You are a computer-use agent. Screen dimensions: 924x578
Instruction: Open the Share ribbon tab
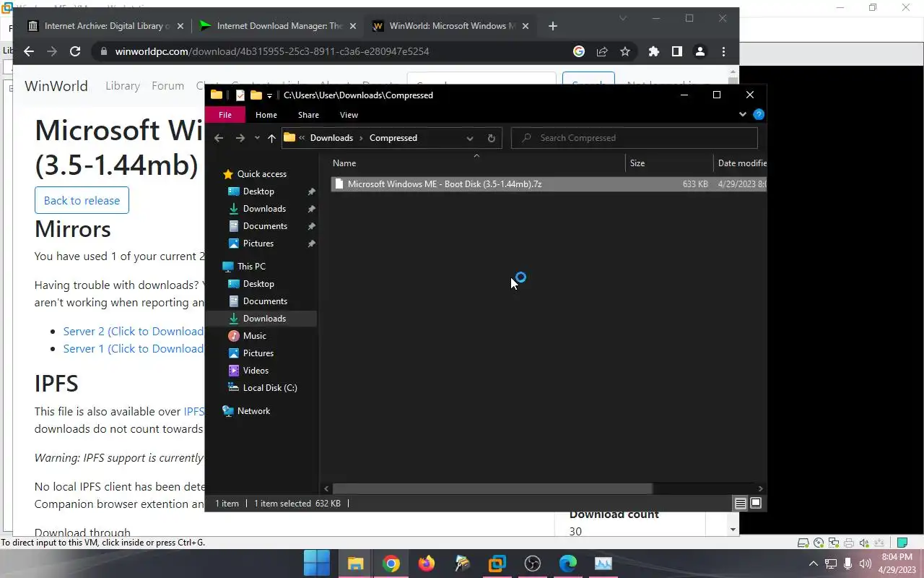tap(308, 115)
